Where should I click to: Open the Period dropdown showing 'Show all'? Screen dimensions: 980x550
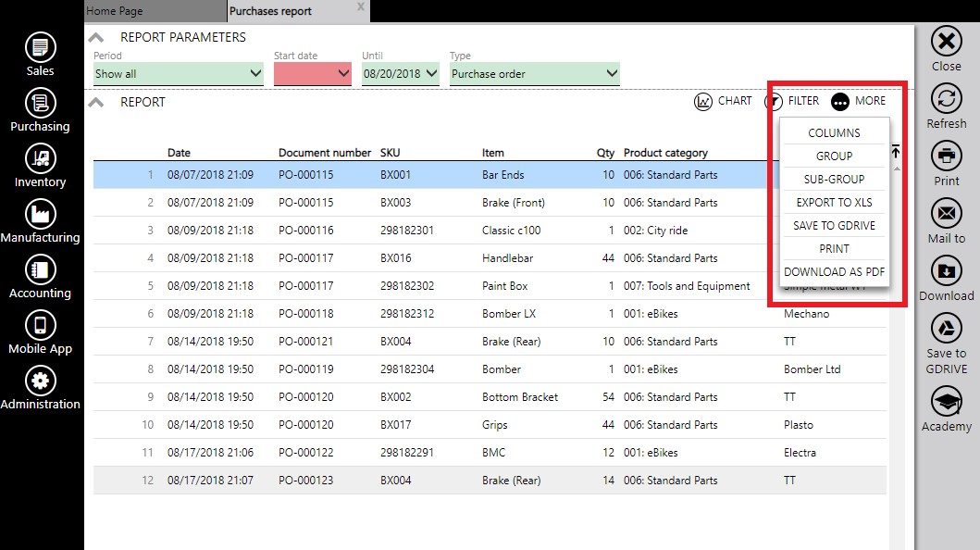tap(179, 74)
